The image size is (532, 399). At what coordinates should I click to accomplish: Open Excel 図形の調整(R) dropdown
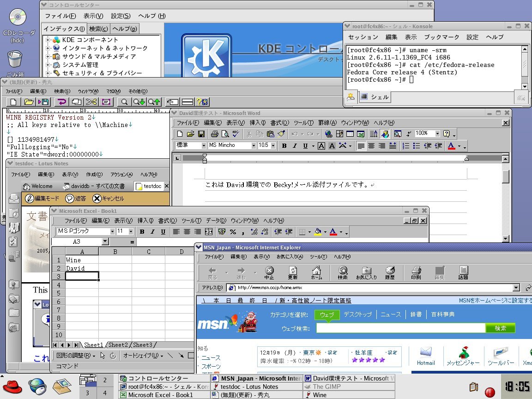click(76, 356)
